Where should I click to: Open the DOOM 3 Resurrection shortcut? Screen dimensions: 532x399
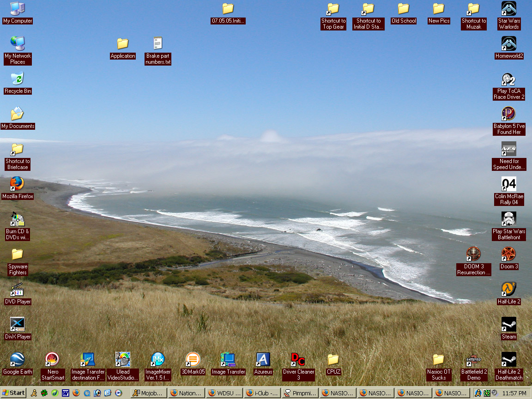point(473,254)
